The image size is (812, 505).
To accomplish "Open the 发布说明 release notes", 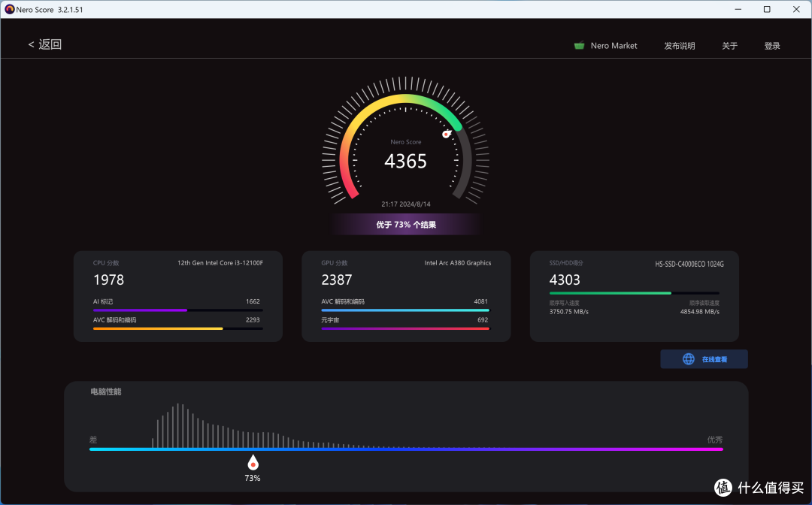I will tap(680, 46).
